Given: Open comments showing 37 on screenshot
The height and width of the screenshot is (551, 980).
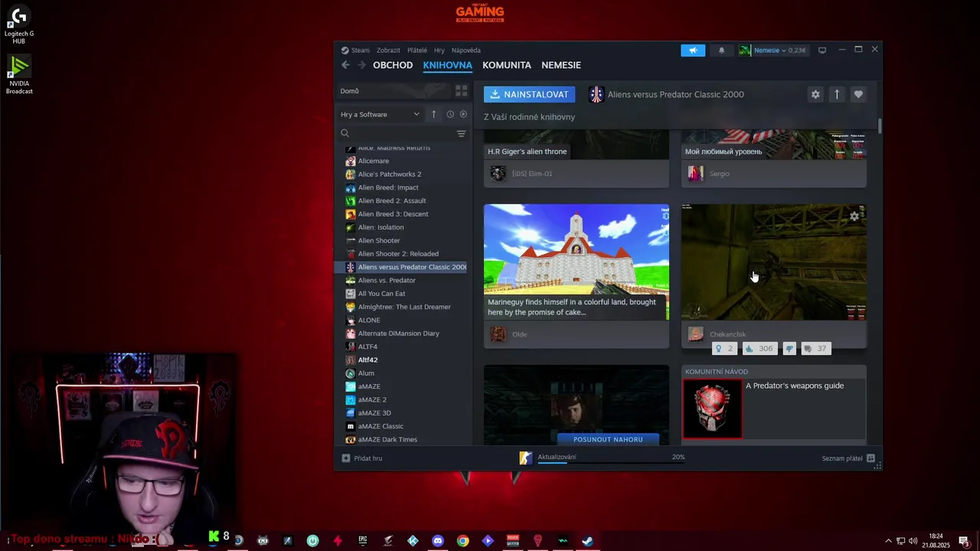Looking at the screenshot, I should [815, 348].
